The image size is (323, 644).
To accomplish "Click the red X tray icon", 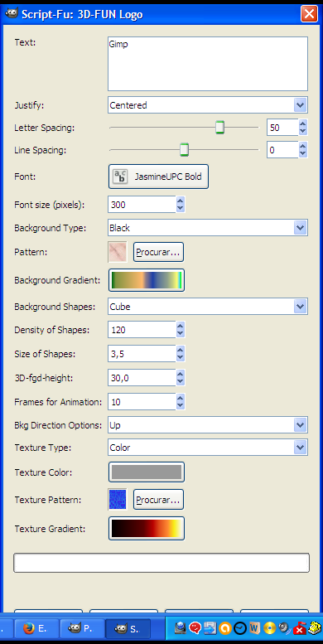I will pyautogui.click(x=300, y=628).
